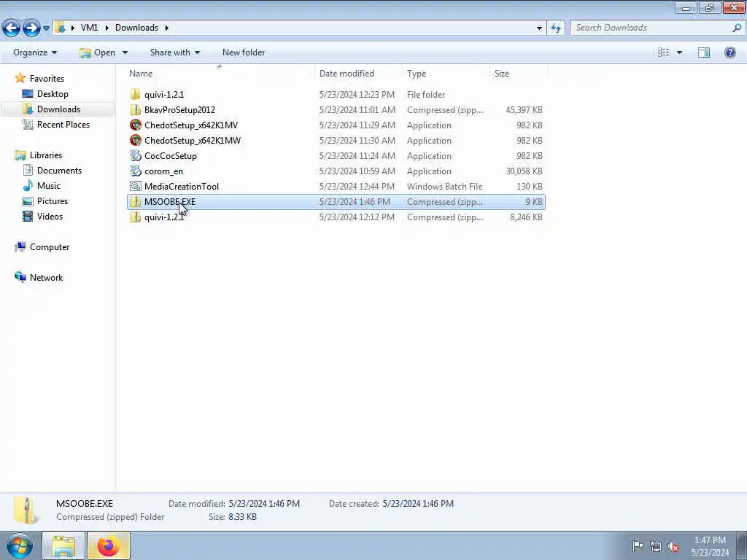Select VM1 in the address breadcrumb
The height and width of the screenshot is (560, 747).
point(89,28)
